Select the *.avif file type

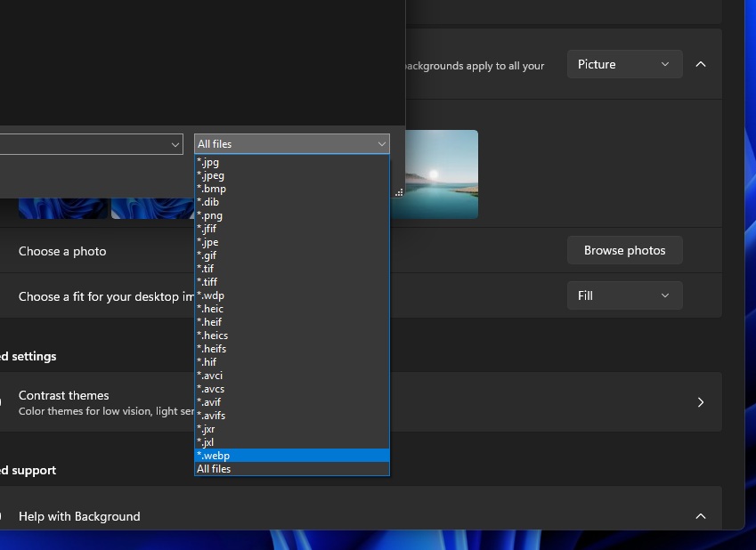tap(210, 401)
